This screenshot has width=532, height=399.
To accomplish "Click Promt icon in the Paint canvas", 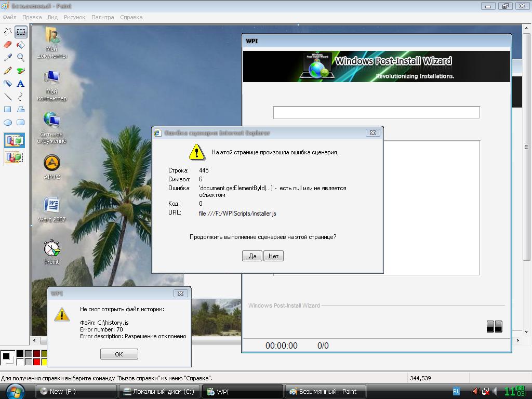I will [51, 252].
